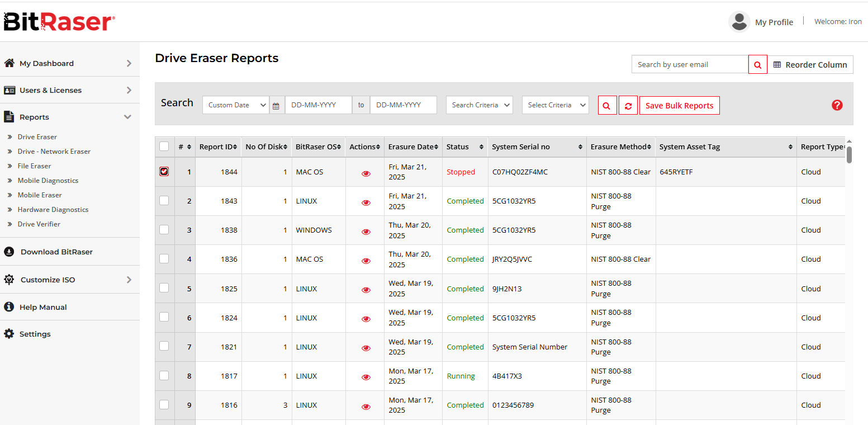This screenshot has width=868, height=425.
Task: View report 1836 via eye icon
Action: click(366, 261)
